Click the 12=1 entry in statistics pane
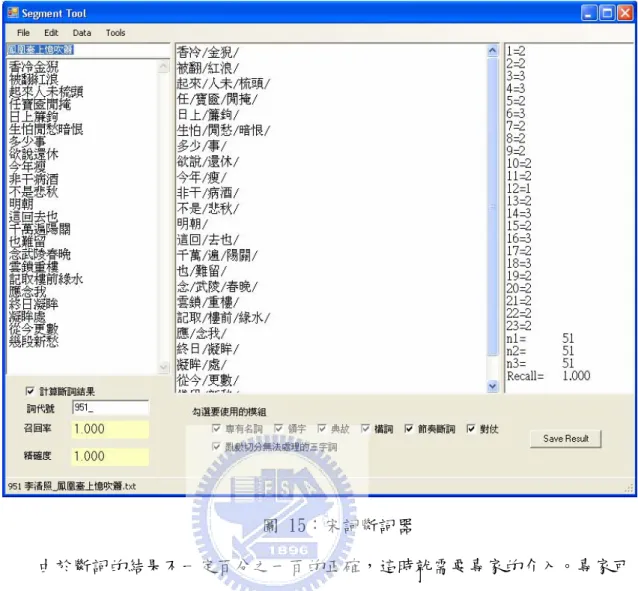This screenshot has width=638, height=591. tap(519, 188)
